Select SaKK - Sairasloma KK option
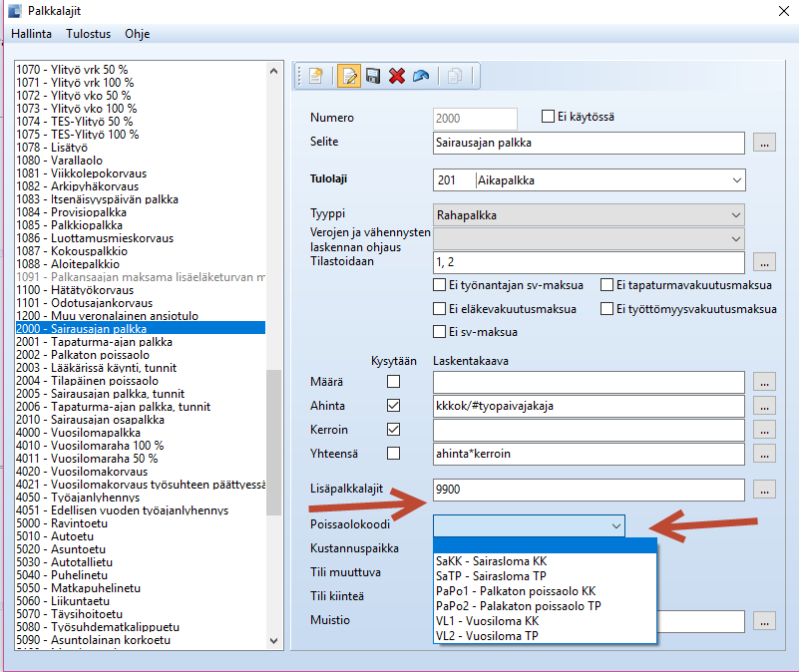The width and height of the screenshot is (799, 672). point(545,561)
